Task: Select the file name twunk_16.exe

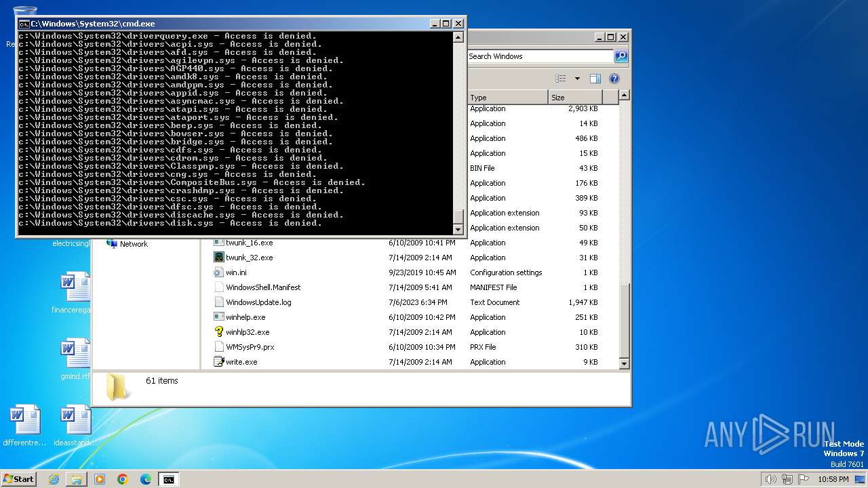Action: pos(249,243)
